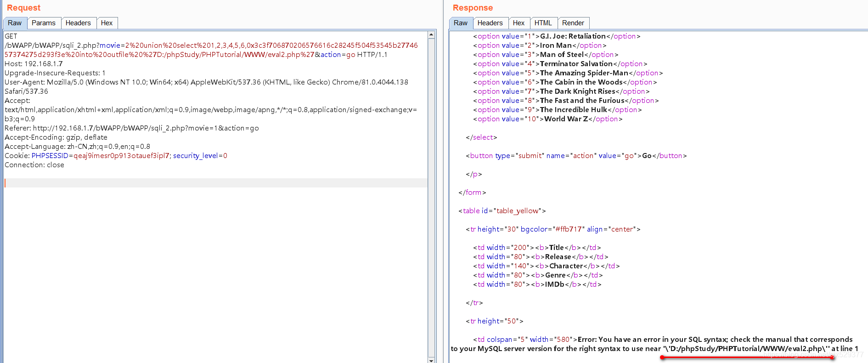Open the Request Params tab
Viewport: 868px width, 363px height.
pos(44,23)
